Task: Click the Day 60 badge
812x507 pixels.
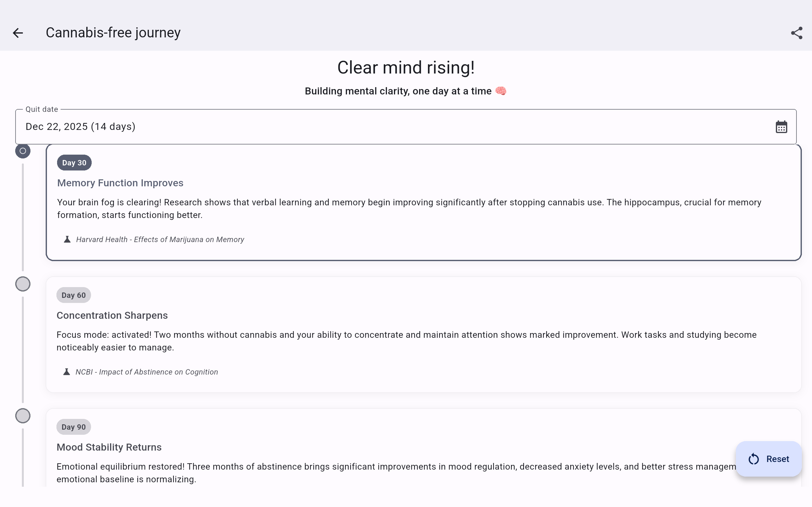Action: (74, 295)
